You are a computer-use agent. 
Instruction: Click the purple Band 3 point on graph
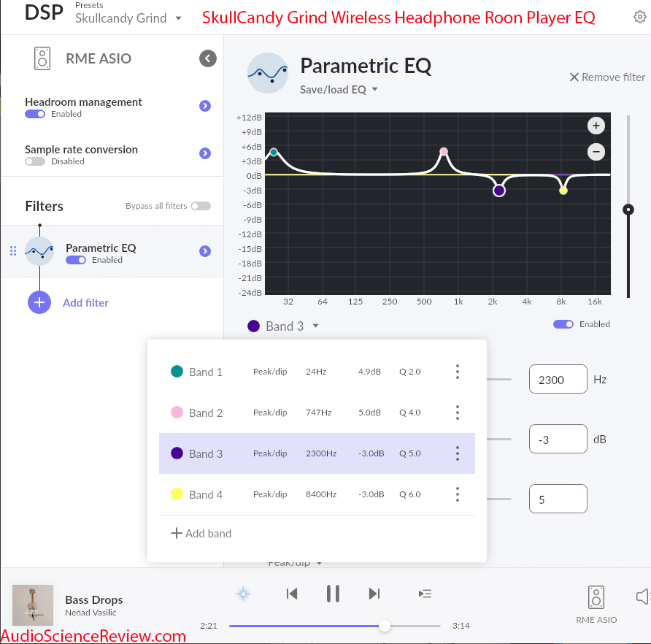[499, 191]
